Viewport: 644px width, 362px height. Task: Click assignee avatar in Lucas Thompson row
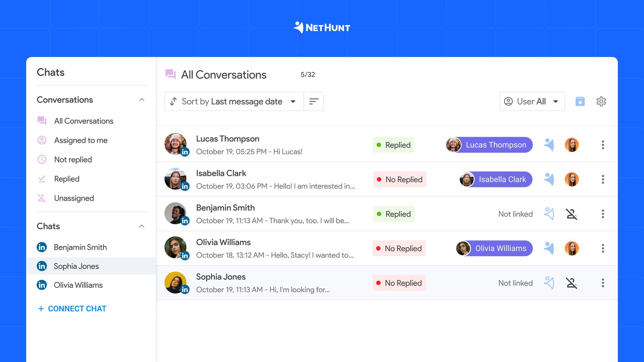(x=572, y=145)
